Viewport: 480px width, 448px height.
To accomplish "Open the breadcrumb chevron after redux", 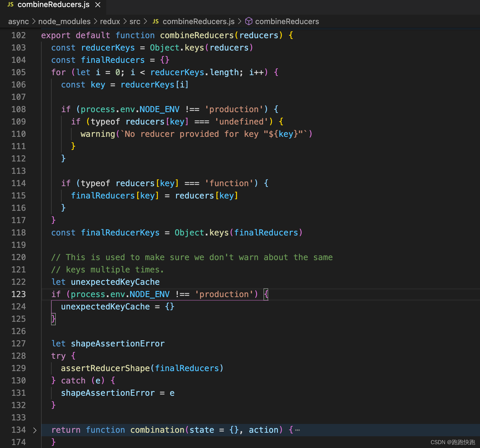I will [x=124, y=21].
